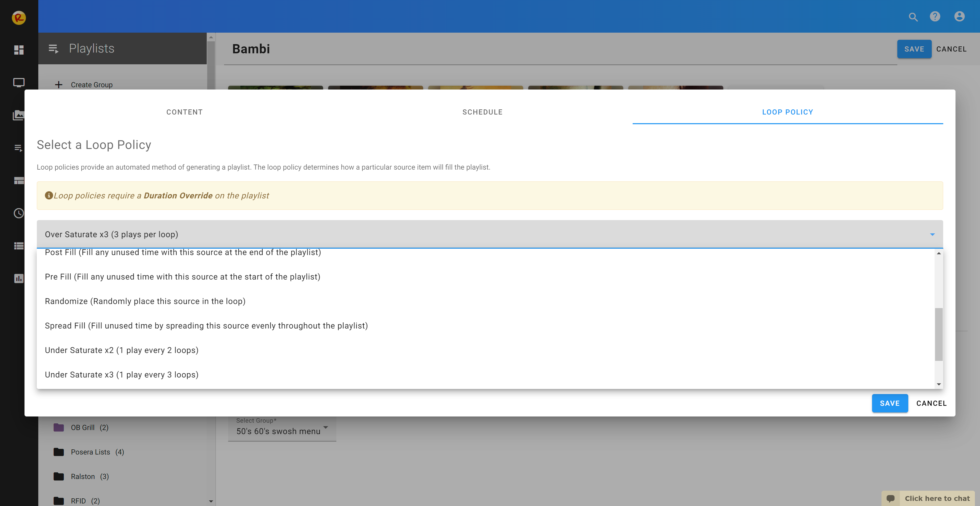The height and width of the screenshot is (506, 980).
Task: Open the help question mark icon
Action: pyautogui.click(x=935, y=17)
